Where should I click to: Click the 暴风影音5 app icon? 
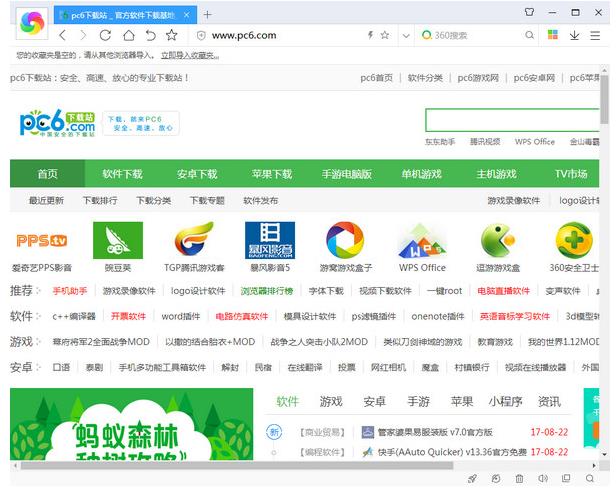pyautogui.click(x=270, y=240)
